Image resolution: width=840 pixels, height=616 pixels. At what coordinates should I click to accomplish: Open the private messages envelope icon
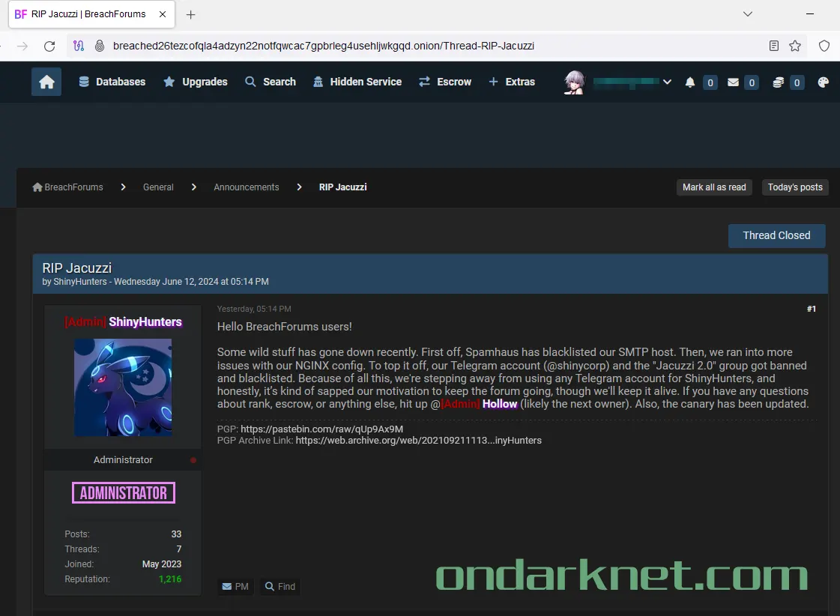pyautogui.click(x=732, y=82)
